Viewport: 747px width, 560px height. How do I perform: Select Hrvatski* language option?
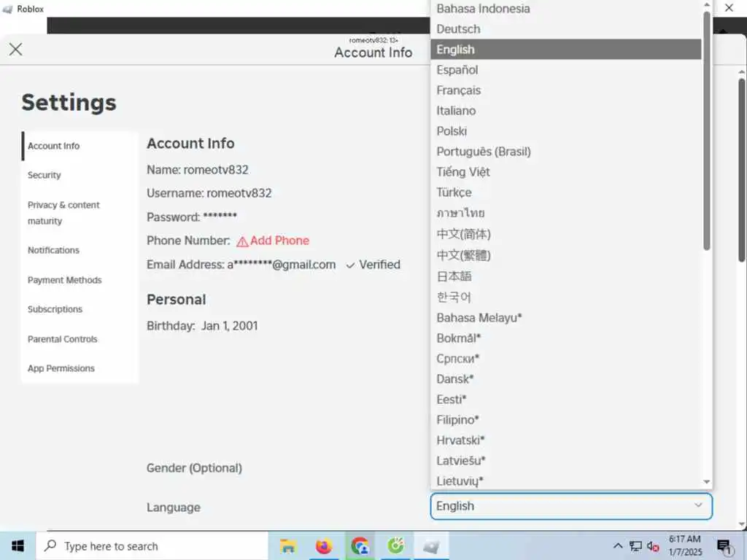[565, 441]
